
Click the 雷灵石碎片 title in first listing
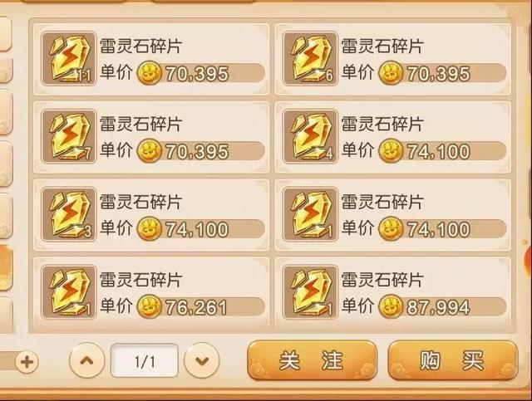[x=140, y=46]
